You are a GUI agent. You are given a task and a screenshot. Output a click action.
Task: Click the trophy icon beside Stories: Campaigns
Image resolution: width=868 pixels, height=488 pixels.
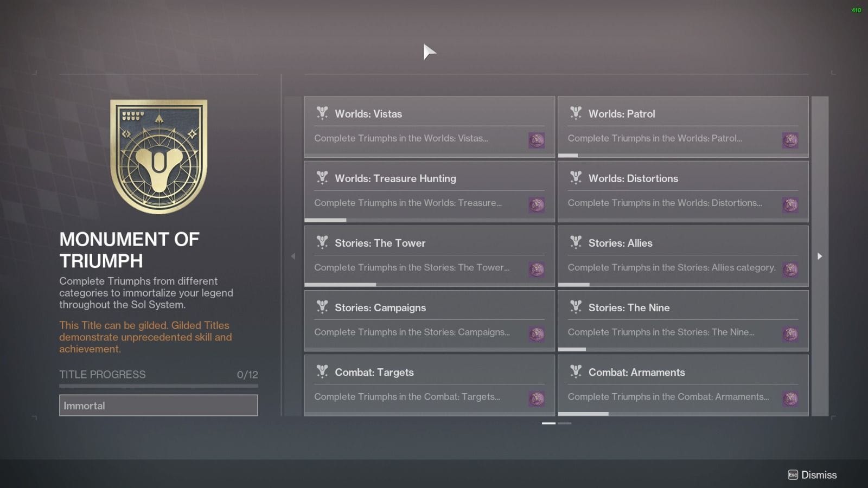pyautogui.click(x=322, y=306)
